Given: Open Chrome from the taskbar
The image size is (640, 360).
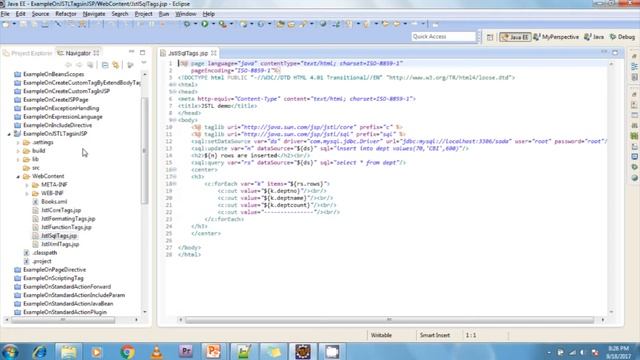Looking at the screenshot, I should point(127,351).
